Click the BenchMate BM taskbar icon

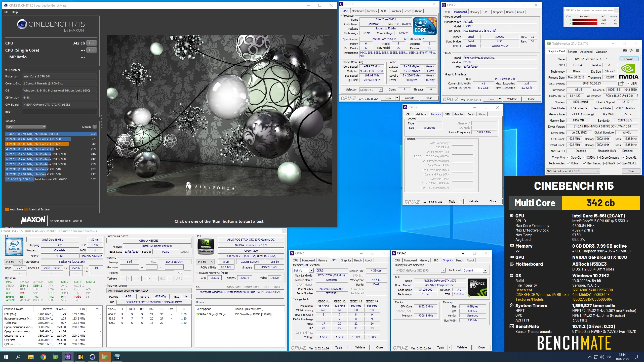pyautogui.click(x=80, y=357)
